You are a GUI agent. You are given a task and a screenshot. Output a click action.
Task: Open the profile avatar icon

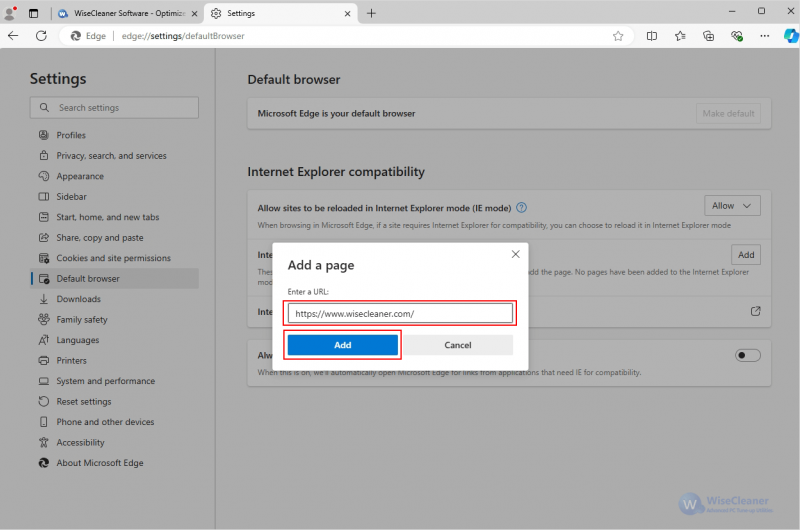click(x=10, y=13)
